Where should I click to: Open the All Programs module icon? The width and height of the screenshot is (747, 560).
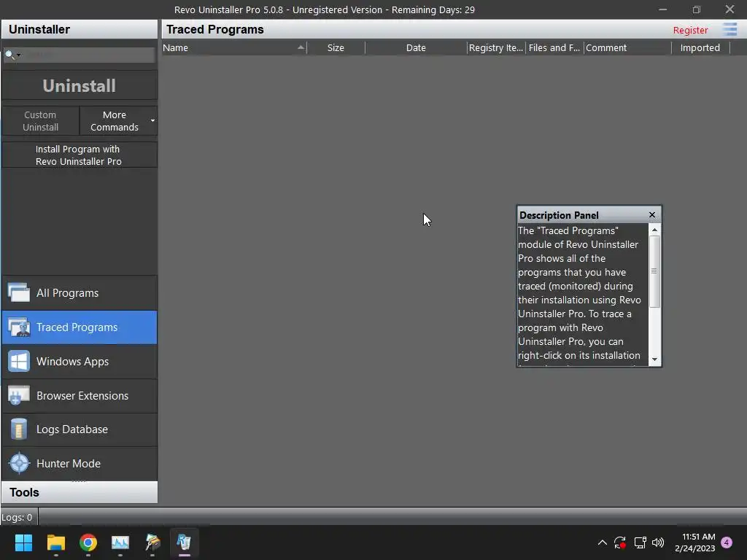19,292
